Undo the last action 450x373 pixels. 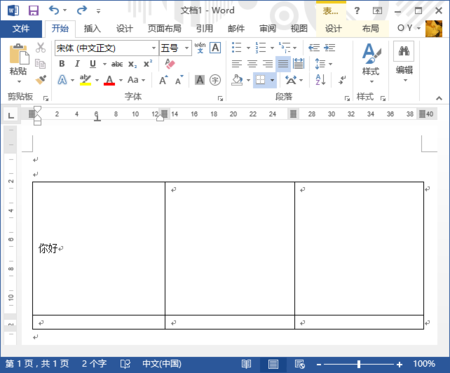tap(54, 10)
